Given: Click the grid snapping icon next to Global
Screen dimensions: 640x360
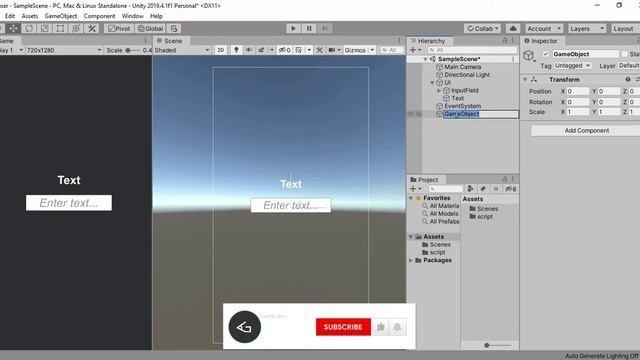Looking at the screenshot, I should pyautogui.click(x=174, y=29).
